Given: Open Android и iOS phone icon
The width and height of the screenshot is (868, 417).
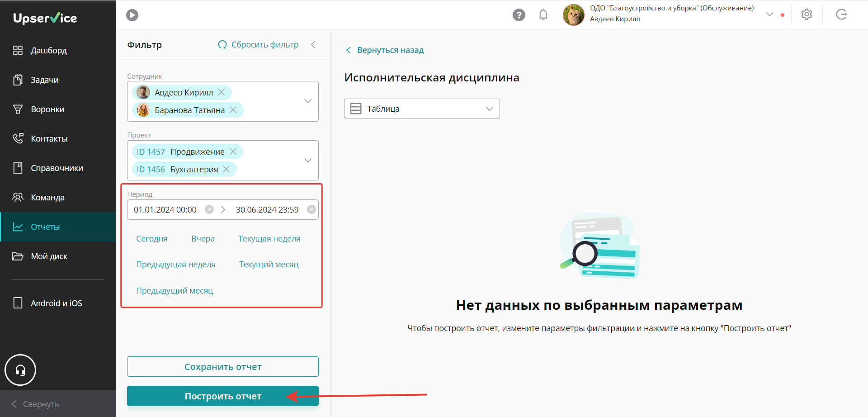Looking at the screenshot, I should coord(18,303).
